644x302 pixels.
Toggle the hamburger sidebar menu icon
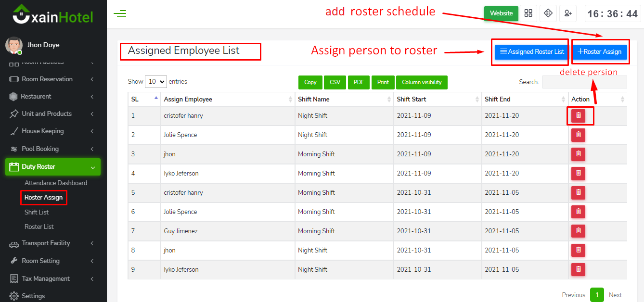point(120,13)
